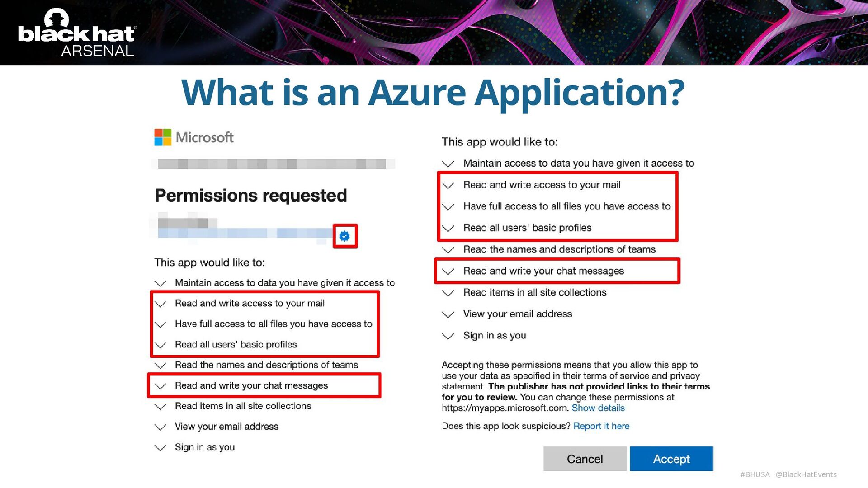Click the 'Permissions requested' heading
Screen dimensions: 868x488
(x=250, y=196)
